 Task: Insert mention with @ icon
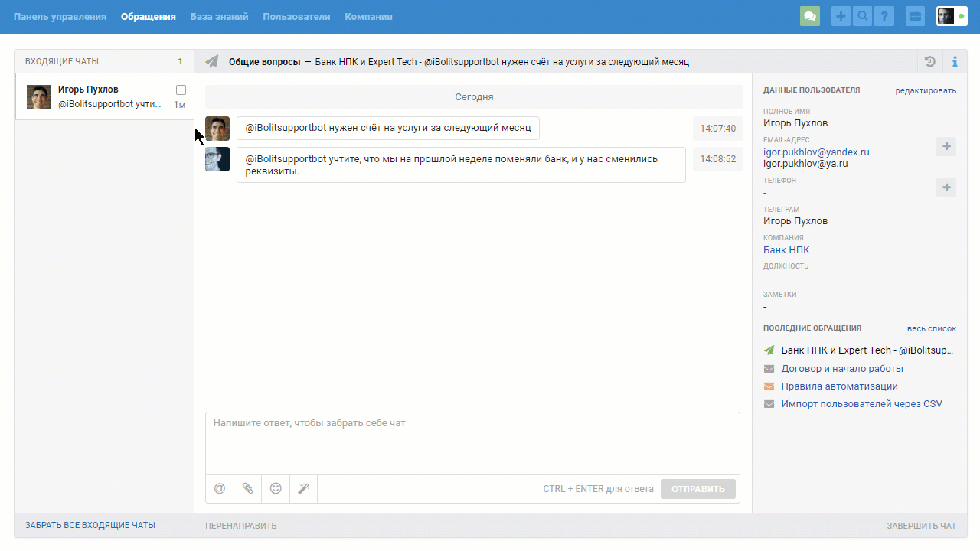(x=220, y=488)
